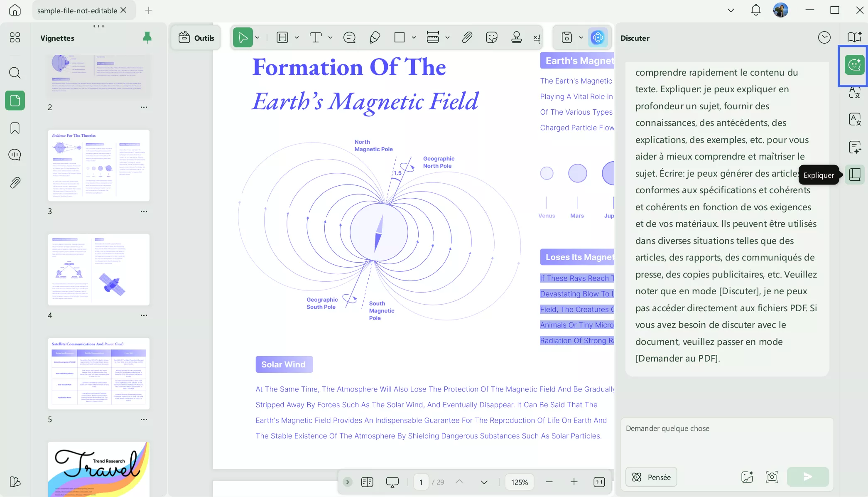Open the comment note tool
This screenshot has height=497, width=868.
pyautogui.click(x=349, y=38)
